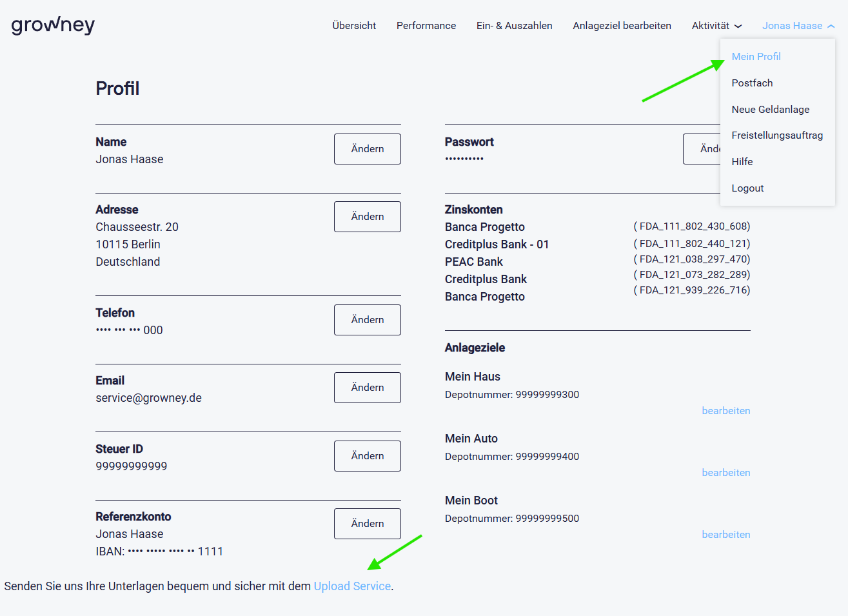Change the Adresse with its Ändern button
Viewport: 848px width, 616px height.
[367, 217]
